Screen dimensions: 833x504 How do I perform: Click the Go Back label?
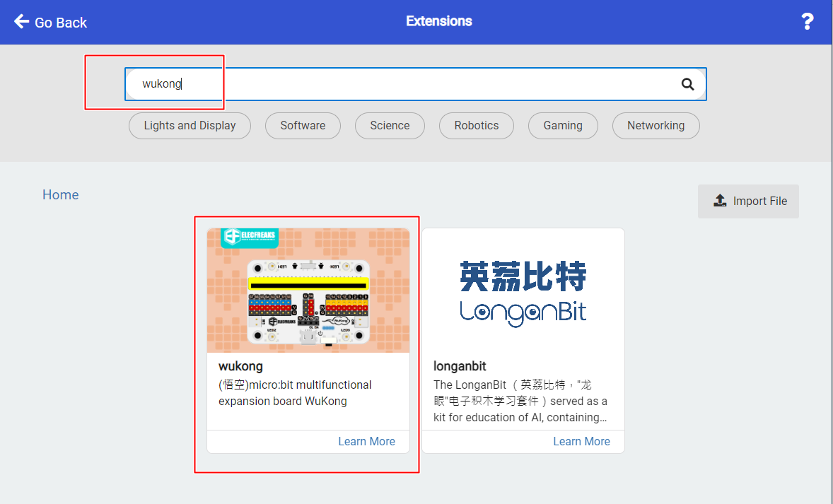61,23
